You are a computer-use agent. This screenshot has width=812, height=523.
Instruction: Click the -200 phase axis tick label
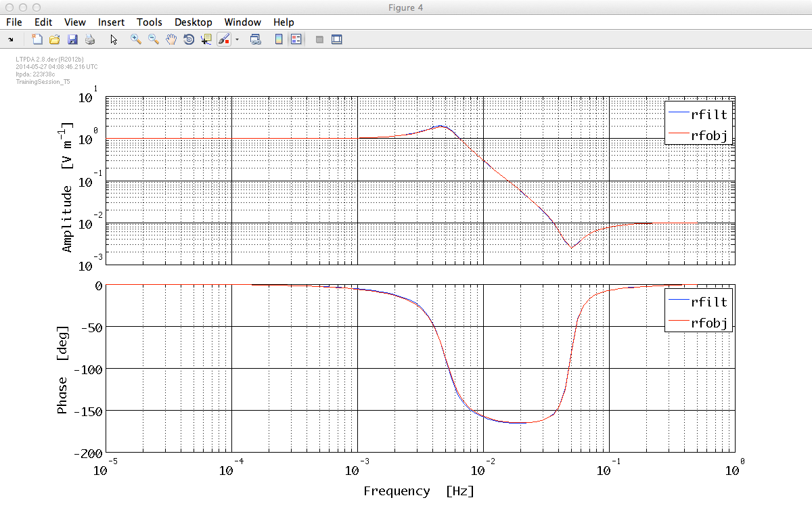(88, 453)
